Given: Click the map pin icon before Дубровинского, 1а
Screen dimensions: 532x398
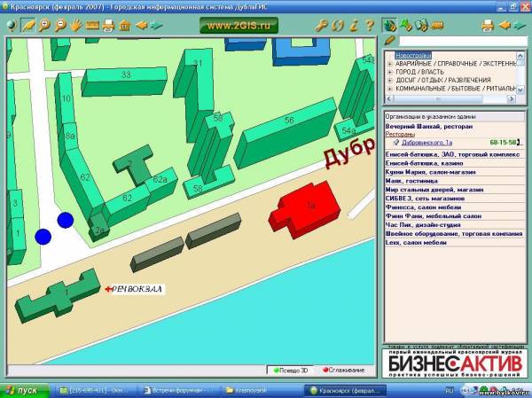Looking at the screenshot, I should click(396, 143).
